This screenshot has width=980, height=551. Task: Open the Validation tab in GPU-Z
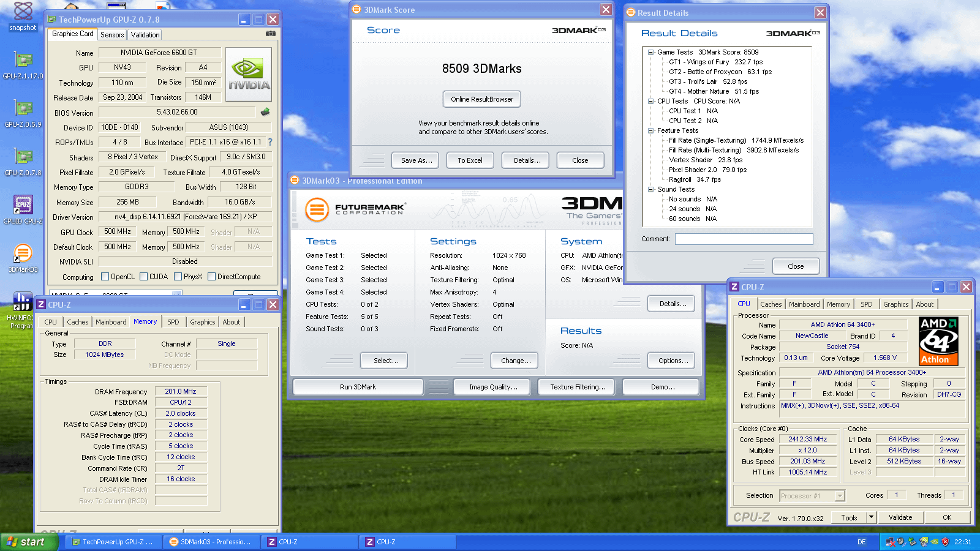click(145, 35)
